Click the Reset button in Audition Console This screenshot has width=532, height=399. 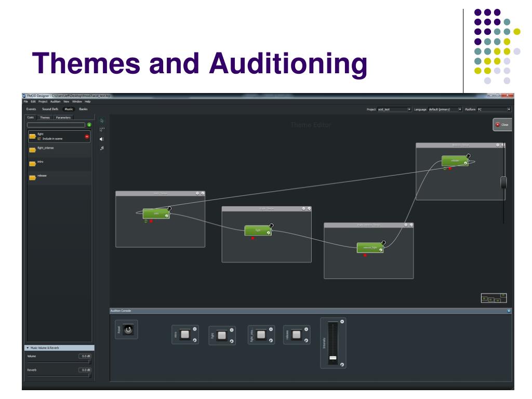click(x=128, y=329)
